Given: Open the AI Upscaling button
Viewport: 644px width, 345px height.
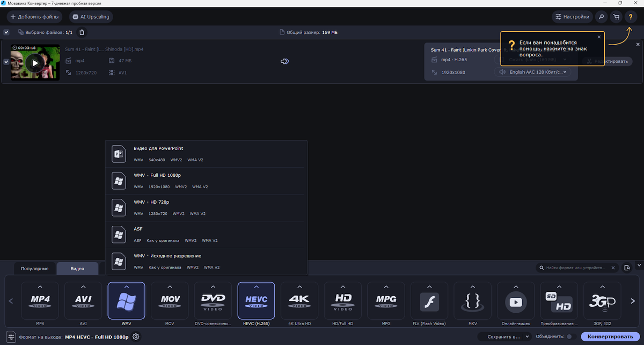Looking at the screenshot, I should (91, 17).
